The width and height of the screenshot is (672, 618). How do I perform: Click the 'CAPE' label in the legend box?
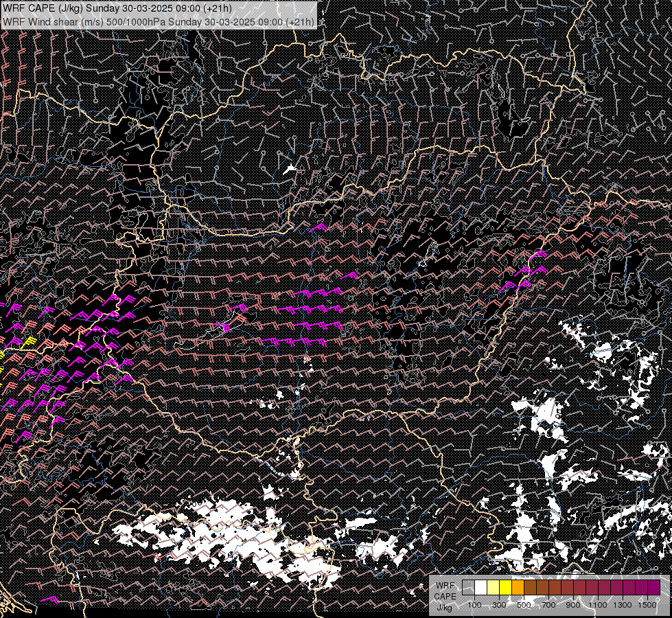[x=445, y=597]
